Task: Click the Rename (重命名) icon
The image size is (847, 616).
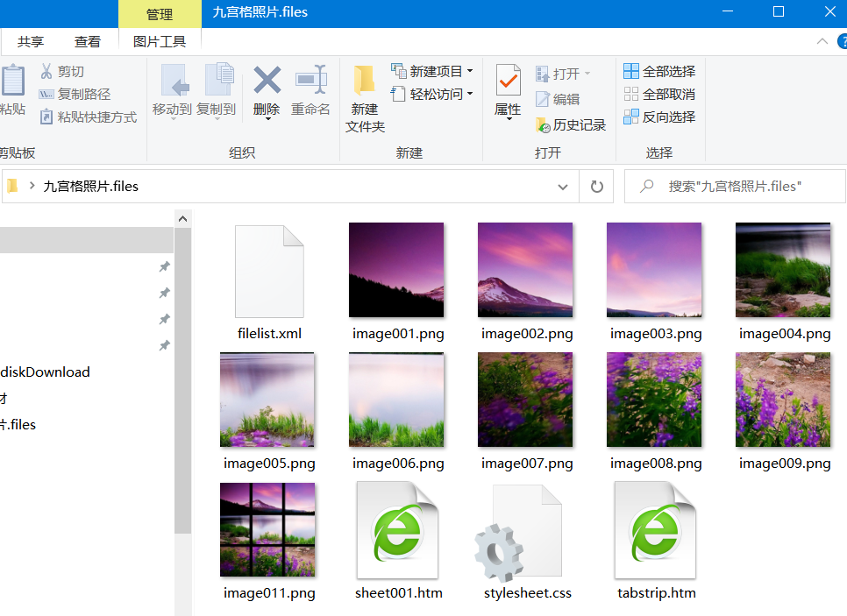Action: [x=311, y=80]
